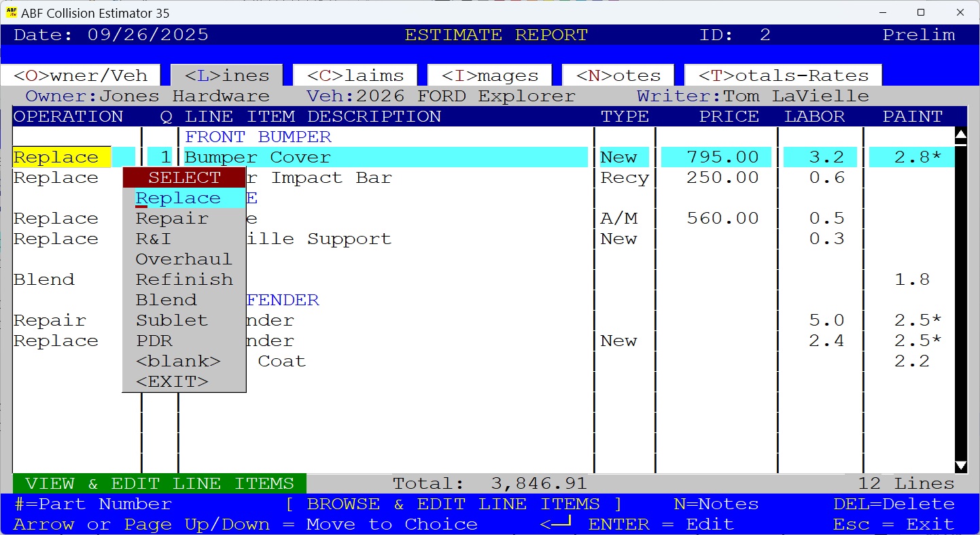Choose PDR from the operation menu

[154, 341]
